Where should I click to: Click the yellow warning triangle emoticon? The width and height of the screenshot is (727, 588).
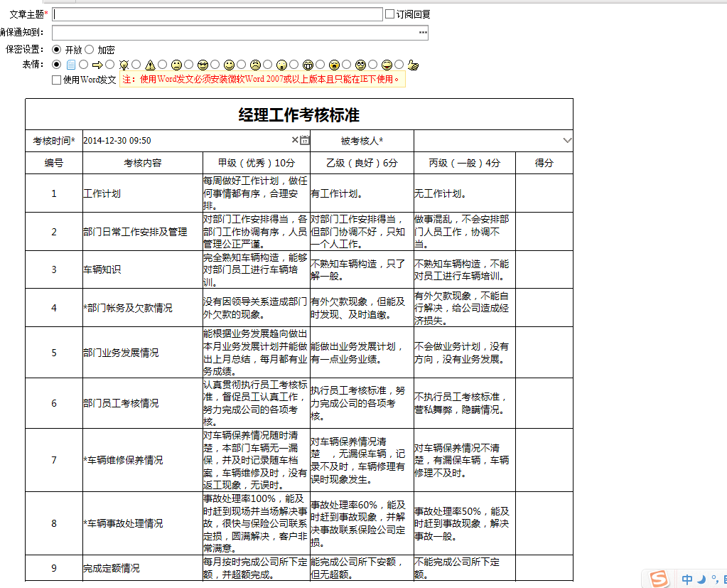pos(150,65)
